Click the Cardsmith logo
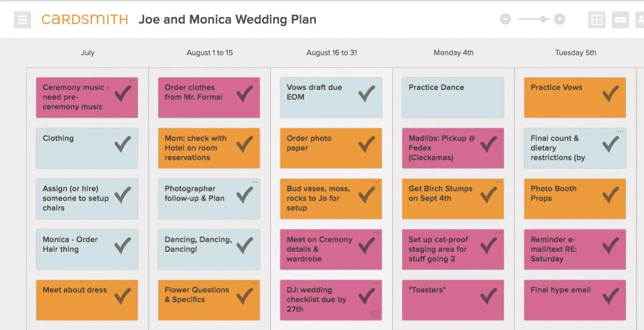 coord(84,19)
